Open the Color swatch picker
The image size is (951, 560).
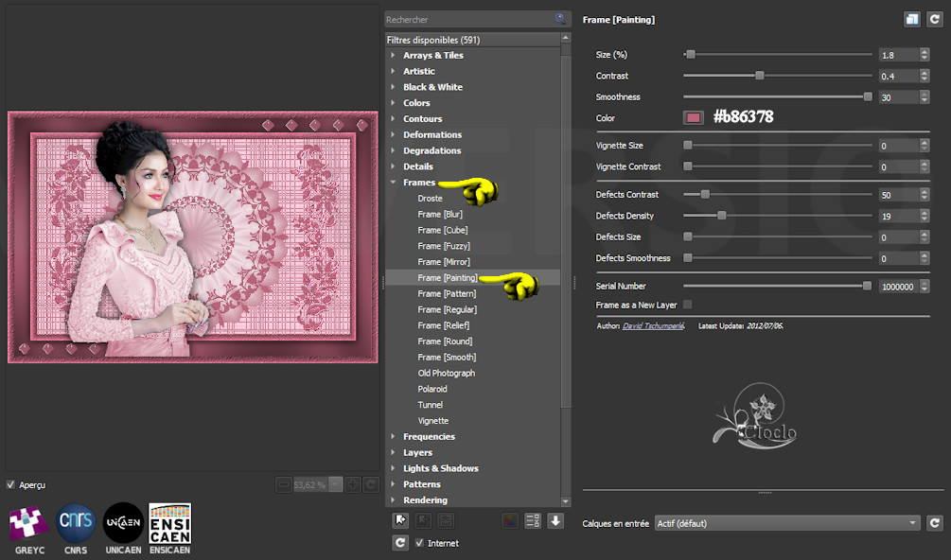coord(694,117)
